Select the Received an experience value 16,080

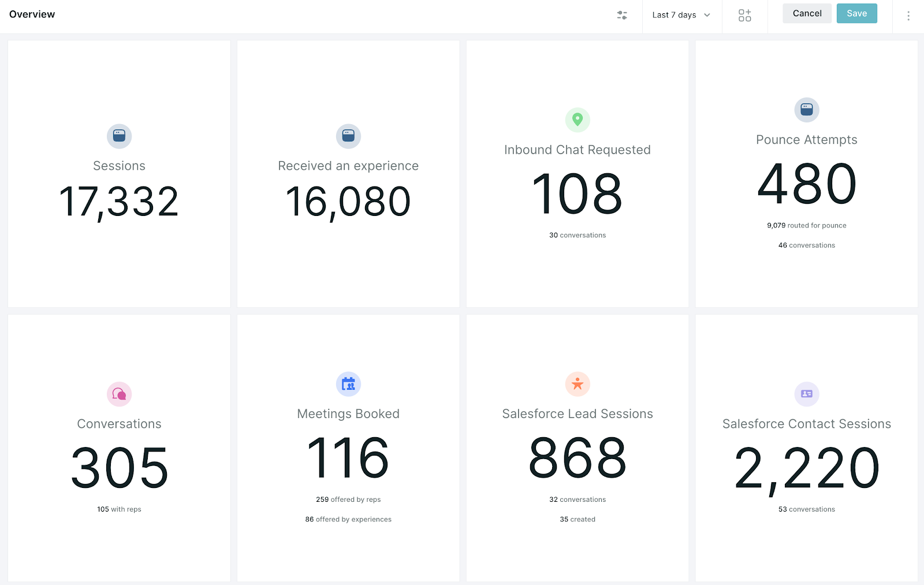point(348,203)
